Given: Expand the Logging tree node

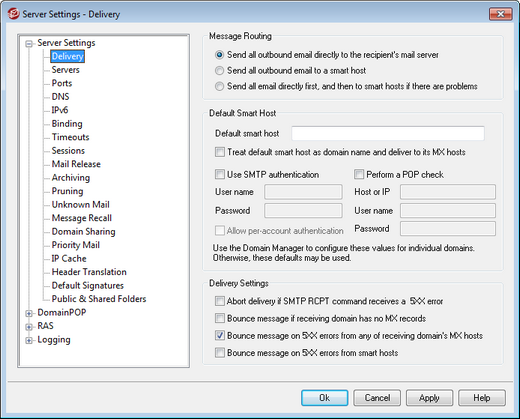Looking at the screenshot, I should point(29,340).
